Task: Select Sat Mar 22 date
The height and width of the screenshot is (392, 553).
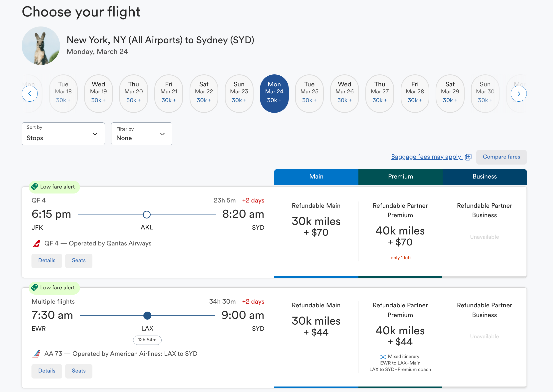Action: click(204, 94)
